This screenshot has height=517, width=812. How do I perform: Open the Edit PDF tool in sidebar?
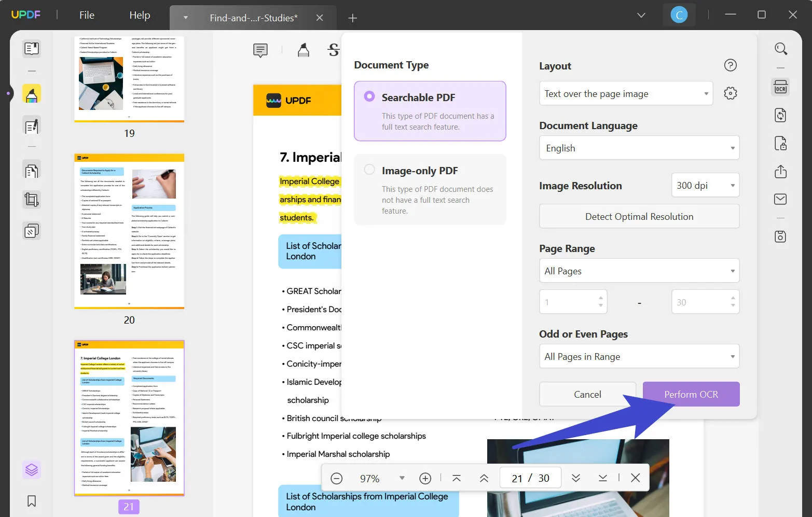coord(32,126)
